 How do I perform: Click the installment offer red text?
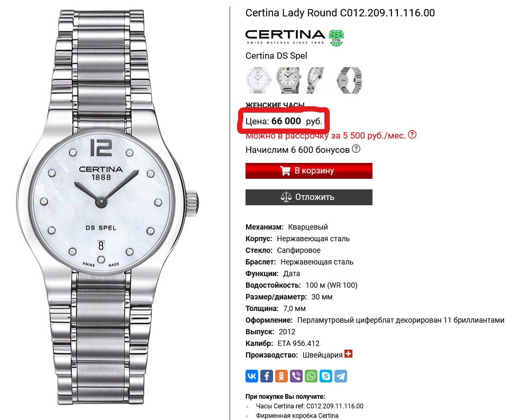[325, 135]
